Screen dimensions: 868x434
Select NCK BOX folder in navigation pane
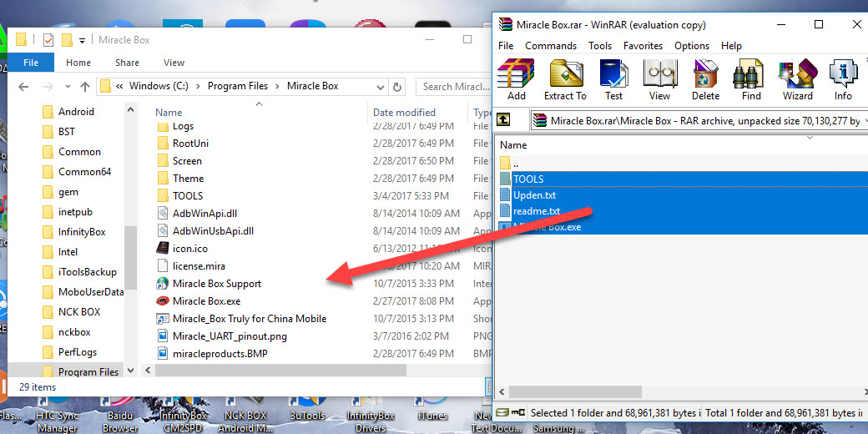(72, 311)
